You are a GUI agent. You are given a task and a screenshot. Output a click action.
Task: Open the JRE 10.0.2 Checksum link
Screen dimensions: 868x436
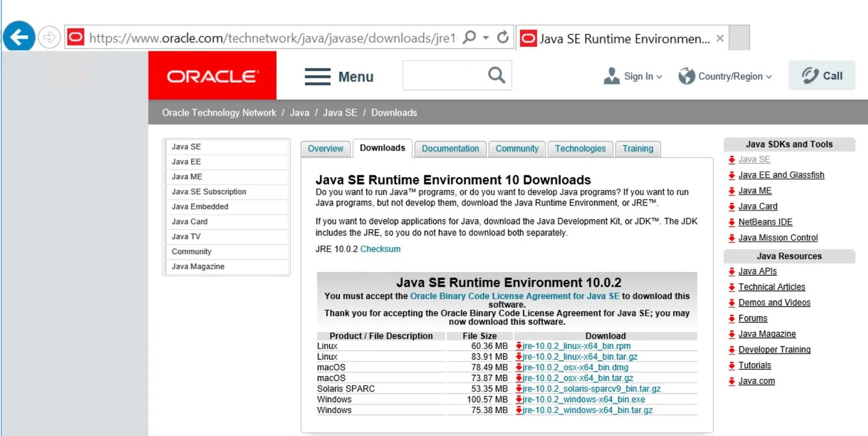click(380, 249)
